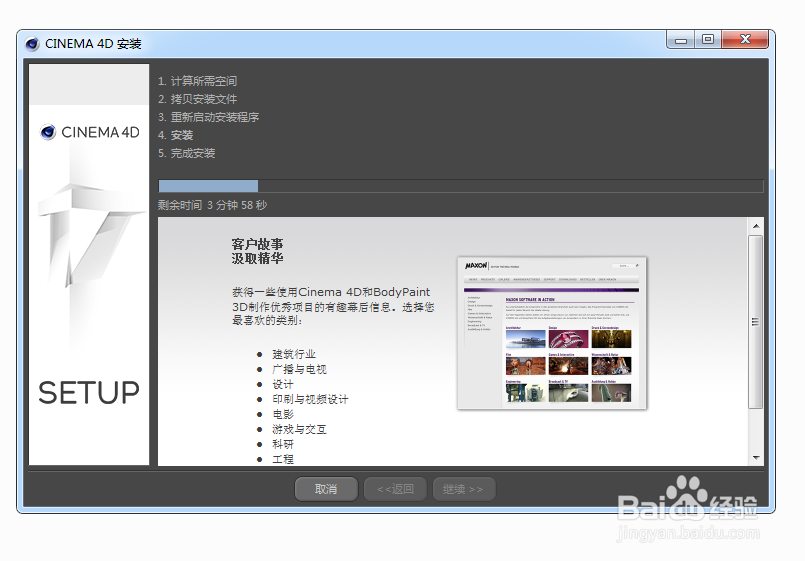Click the 继续>> continue button
This screenshot has width=805, height=561.
pyautogui.click(x=464, y=489)
